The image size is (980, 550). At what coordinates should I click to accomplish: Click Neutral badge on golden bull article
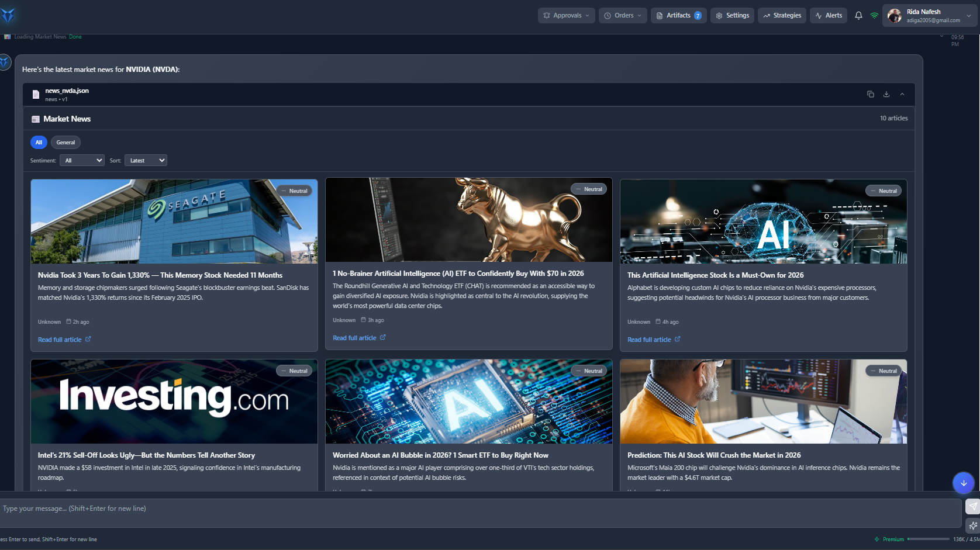click(589, 189)
